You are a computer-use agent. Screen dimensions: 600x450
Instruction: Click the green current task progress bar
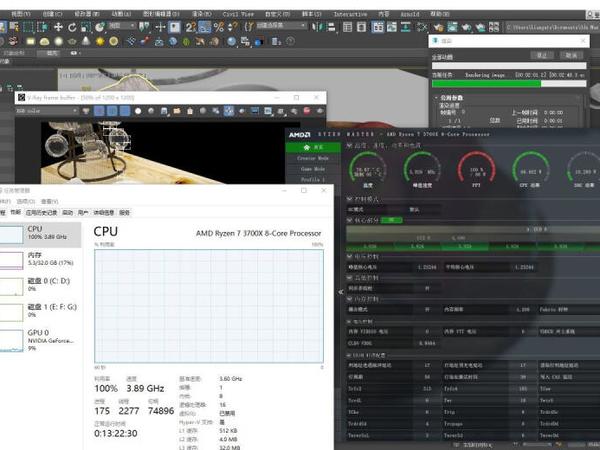[509, 83]
